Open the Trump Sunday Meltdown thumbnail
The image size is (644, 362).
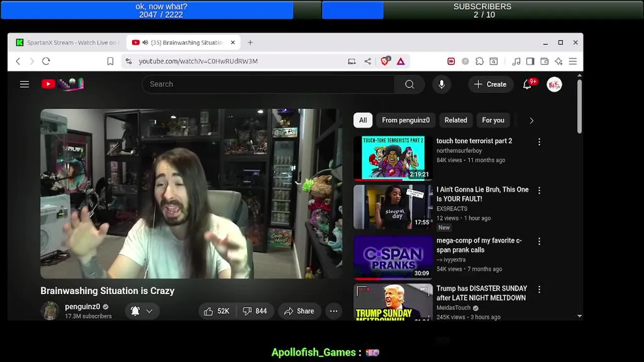point(393,302)
